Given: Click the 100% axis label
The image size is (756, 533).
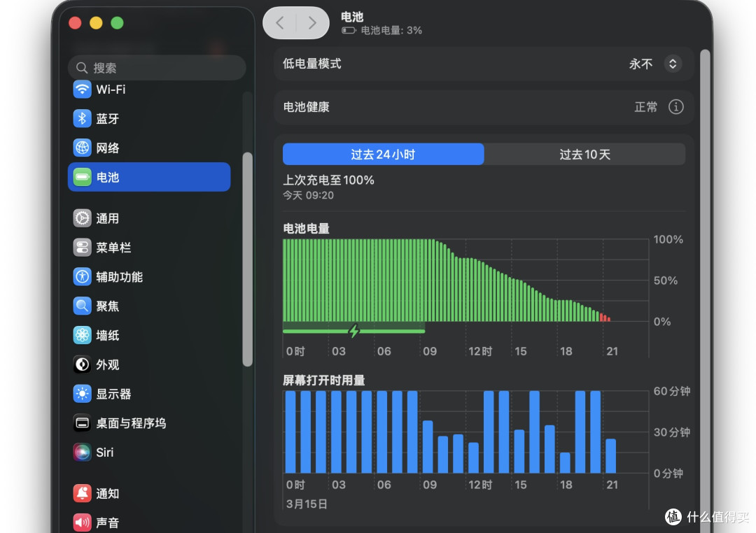Looking at the screenshot, I should [668, 239].
